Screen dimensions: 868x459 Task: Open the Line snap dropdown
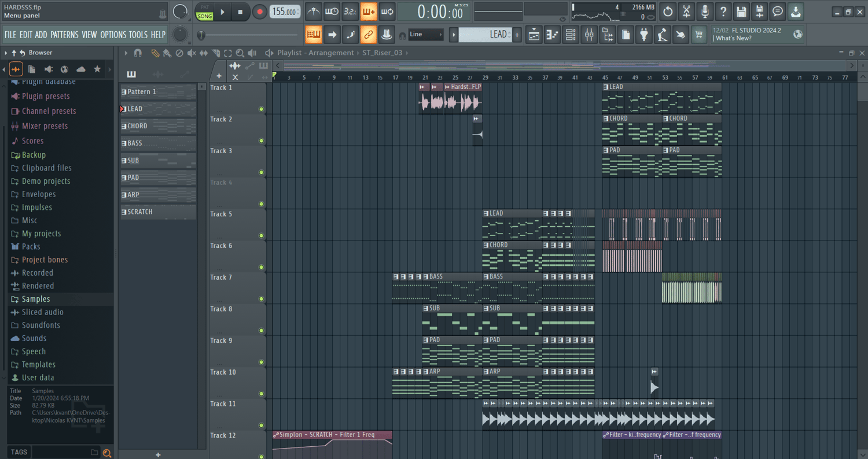(426, 35)
